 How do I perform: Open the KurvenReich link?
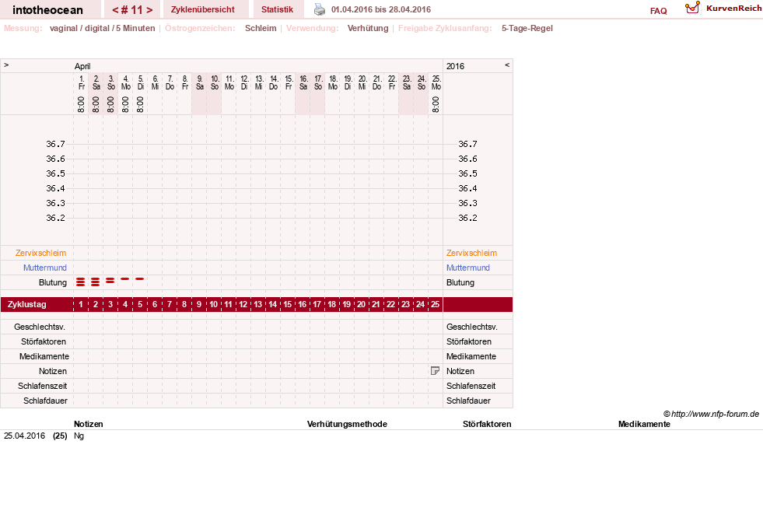[x=733, y=9]
